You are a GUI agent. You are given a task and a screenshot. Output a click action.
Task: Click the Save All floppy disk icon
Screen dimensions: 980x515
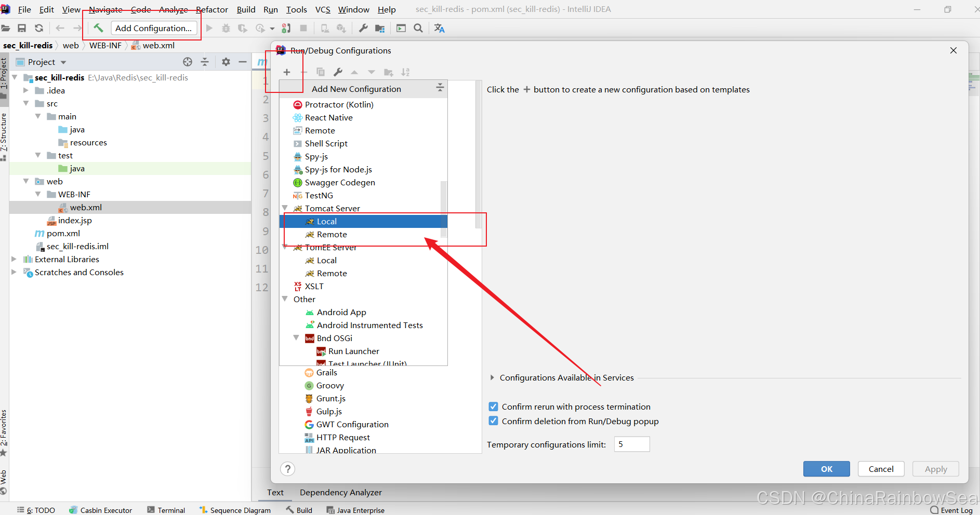(22, 28)
